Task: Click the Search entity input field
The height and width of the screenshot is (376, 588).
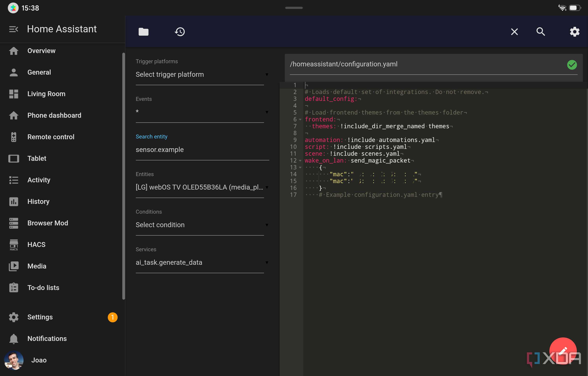Action: tap(202, 150)
